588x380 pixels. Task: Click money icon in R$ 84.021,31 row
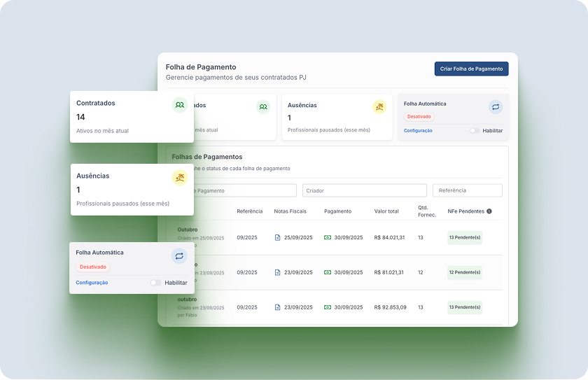pos(328,238)
